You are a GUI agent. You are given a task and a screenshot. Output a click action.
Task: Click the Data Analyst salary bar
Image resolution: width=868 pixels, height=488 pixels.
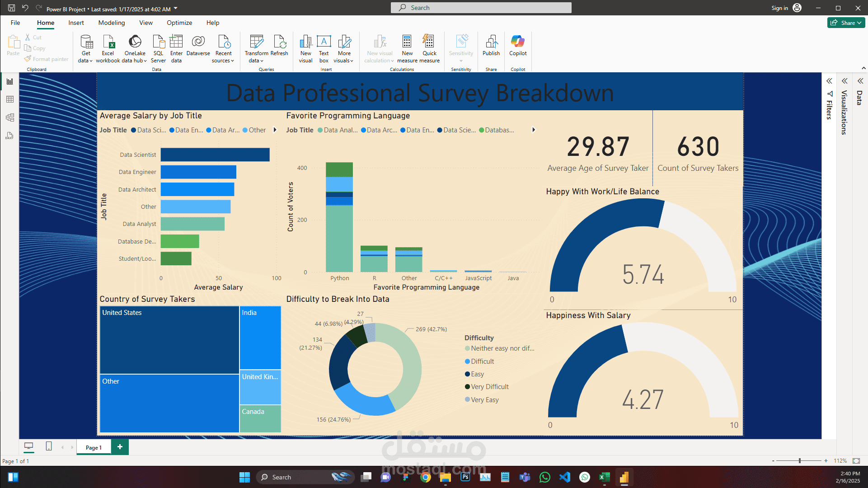tap(192, 224)
